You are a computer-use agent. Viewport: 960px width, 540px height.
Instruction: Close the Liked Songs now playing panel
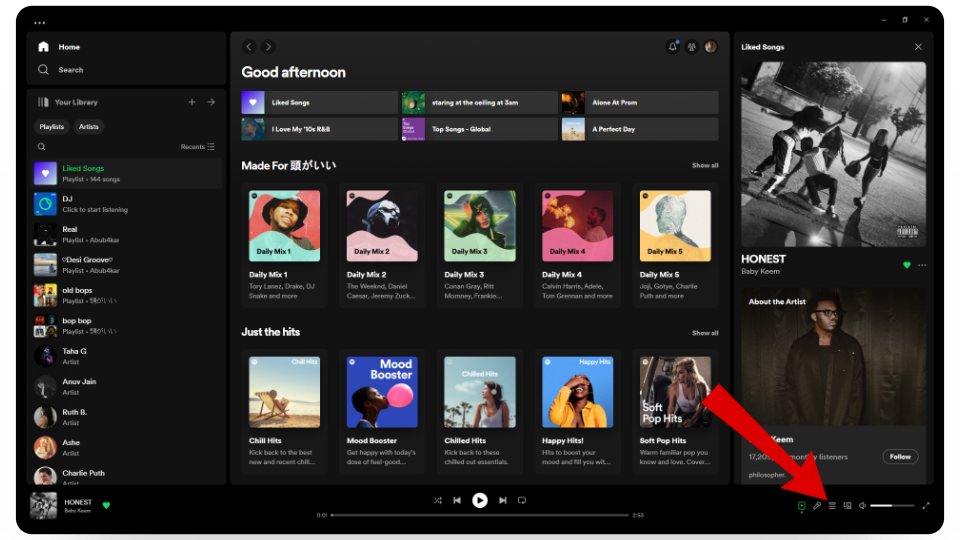click(918, 47)
